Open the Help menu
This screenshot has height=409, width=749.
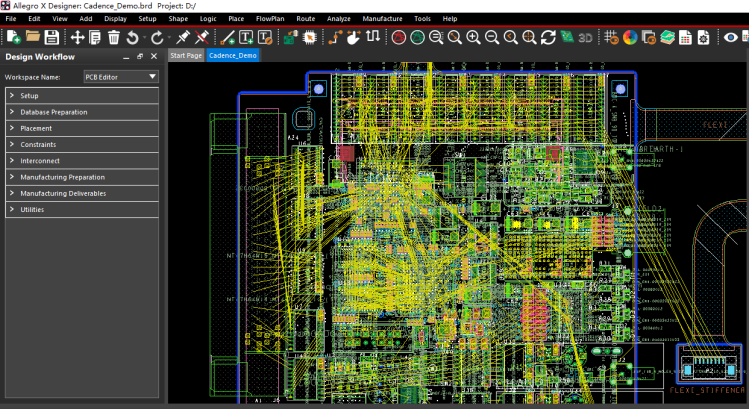click(449, 19)
